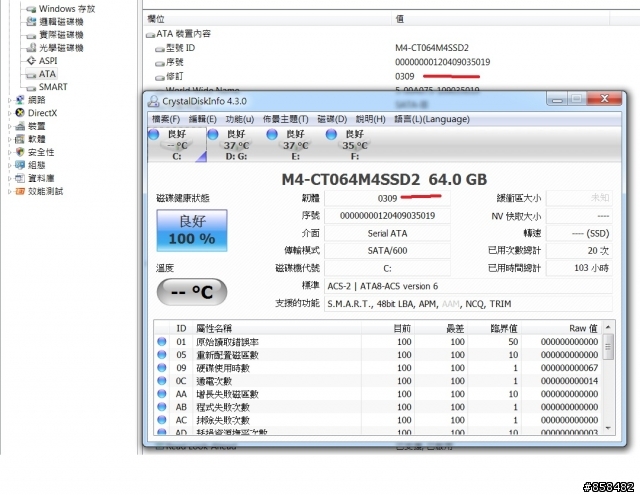Screen dimensions: 640x495
Task: Click the blue status orb for E: drive
Action: coord(272,134)
